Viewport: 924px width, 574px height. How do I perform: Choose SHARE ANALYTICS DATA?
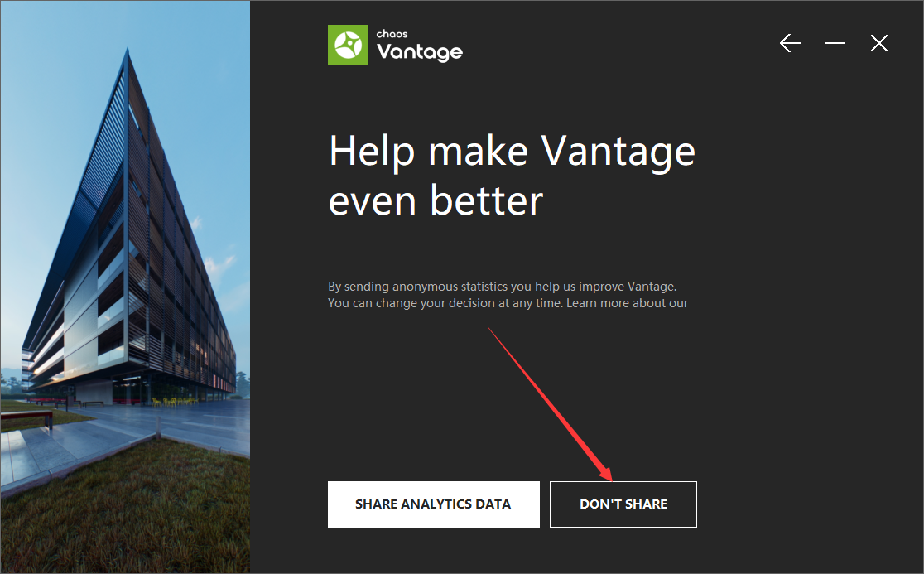click(434, 504)
